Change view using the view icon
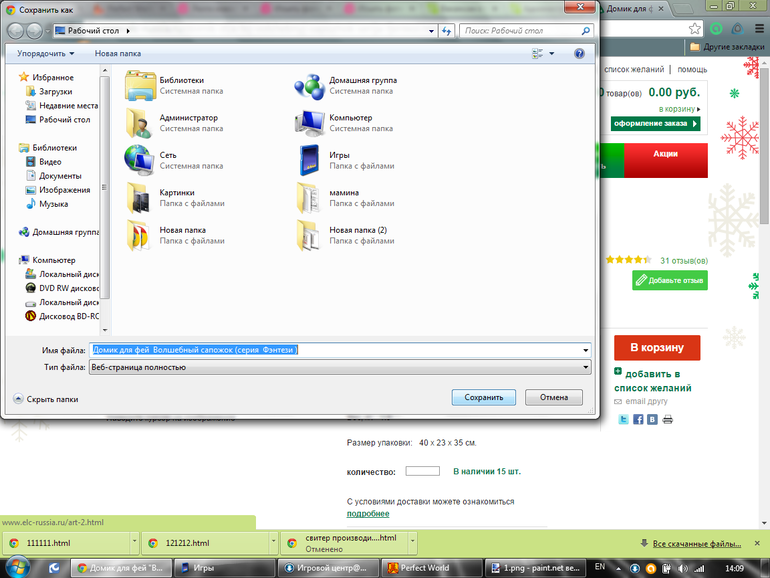The height and width of the screenshot is (578, 770). [538, 54]
